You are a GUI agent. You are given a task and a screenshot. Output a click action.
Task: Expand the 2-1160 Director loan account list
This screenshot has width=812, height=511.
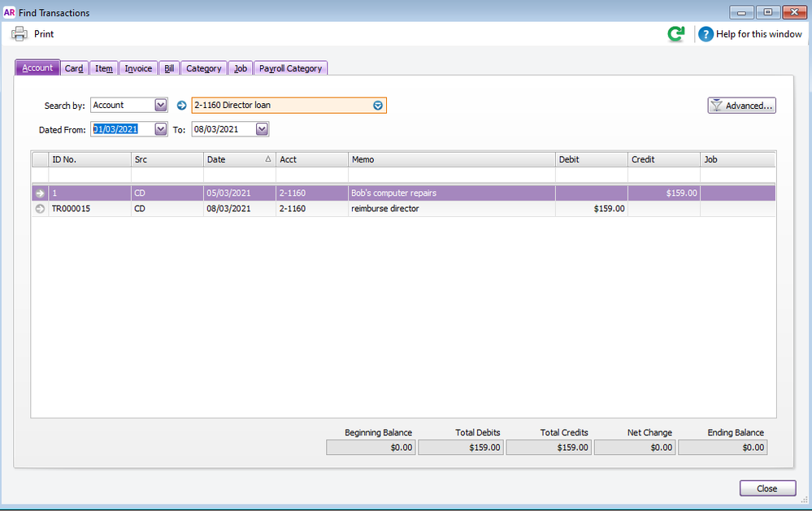tap(377, 106)
